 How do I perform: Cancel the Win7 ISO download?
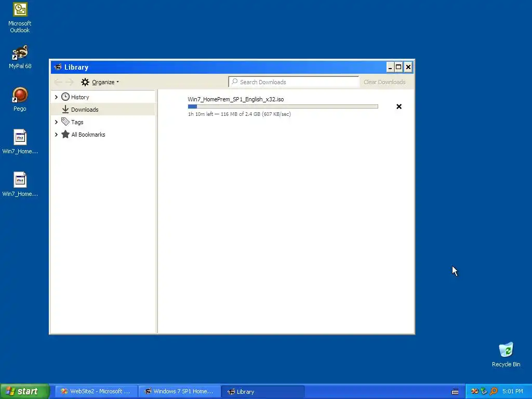click(x=399, y=107)
